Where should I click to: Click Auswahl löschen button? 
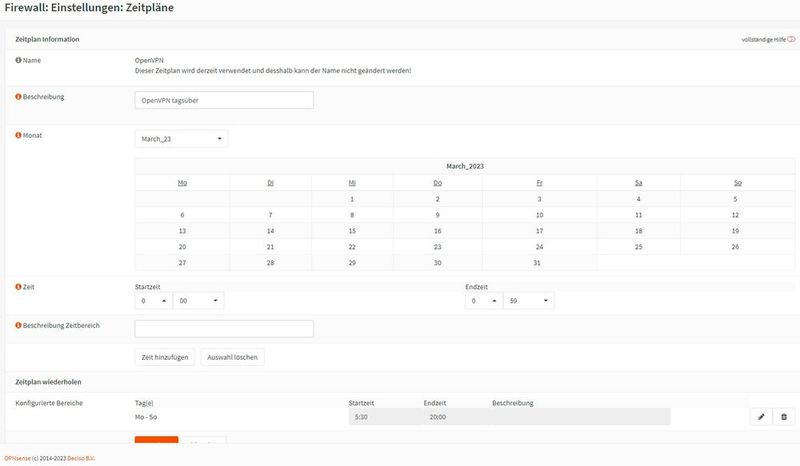click(x=232, y=357)
